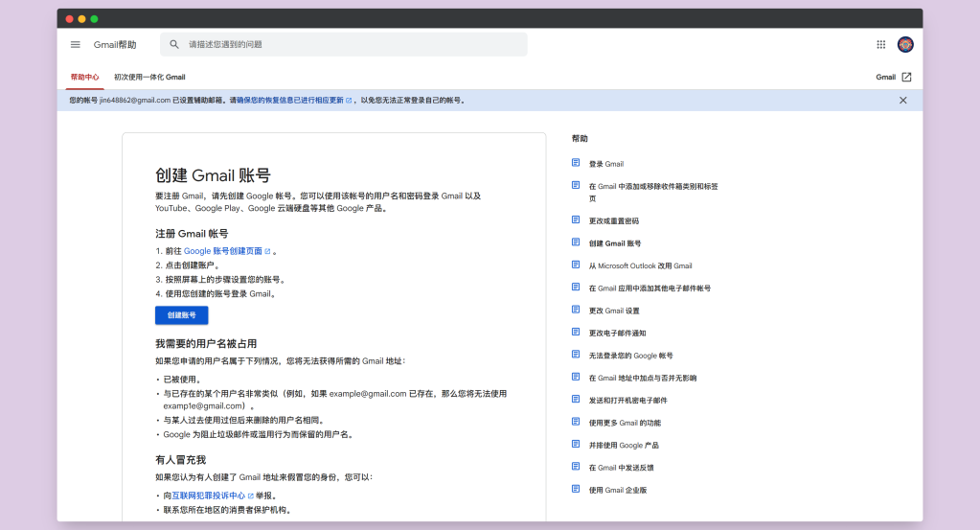The image size is (980, 530).
Task: Open the account profile avatar
Action: 905,44
